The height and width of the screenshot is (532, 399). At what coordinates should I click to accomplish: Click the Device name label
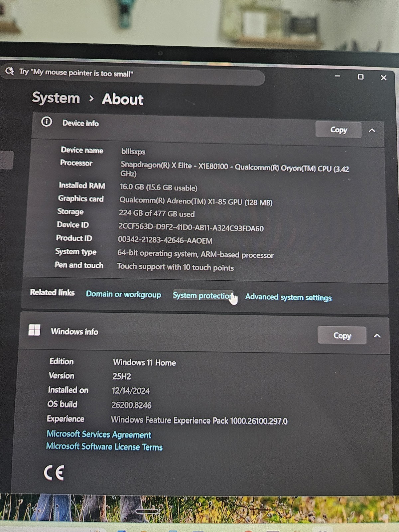[82, 150]
